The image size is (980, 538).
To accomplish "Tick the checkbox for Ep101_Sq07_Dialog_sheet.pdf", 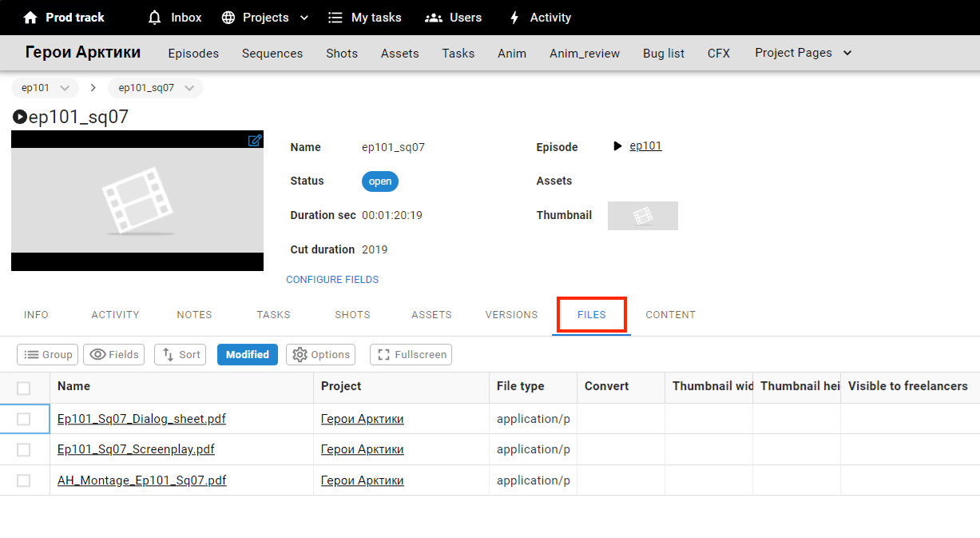I will point(24,419).
